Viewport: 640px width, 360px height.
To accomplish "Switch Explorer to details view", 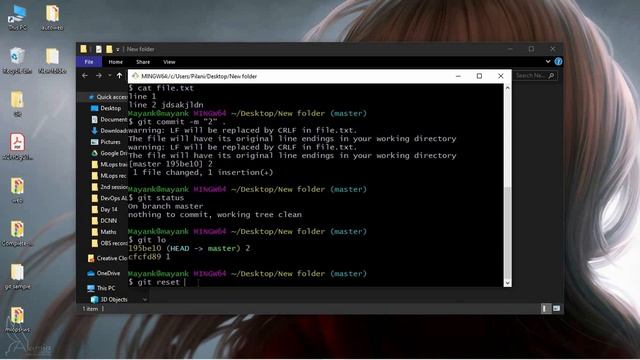I will [x=545, y=309].
